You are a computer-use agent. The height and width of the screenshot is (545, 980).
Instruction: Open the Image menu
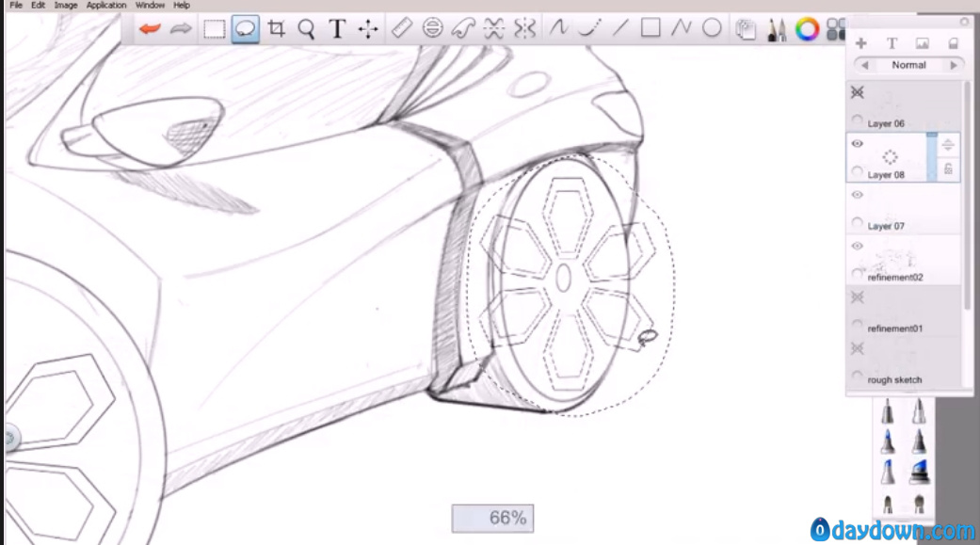66,5
